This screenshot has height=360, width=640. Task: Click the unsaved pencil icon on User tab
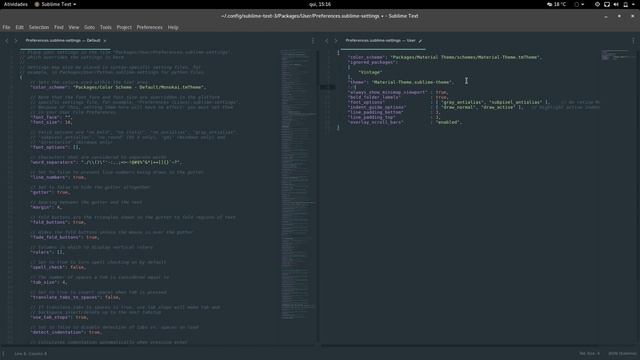click(420, 41)
